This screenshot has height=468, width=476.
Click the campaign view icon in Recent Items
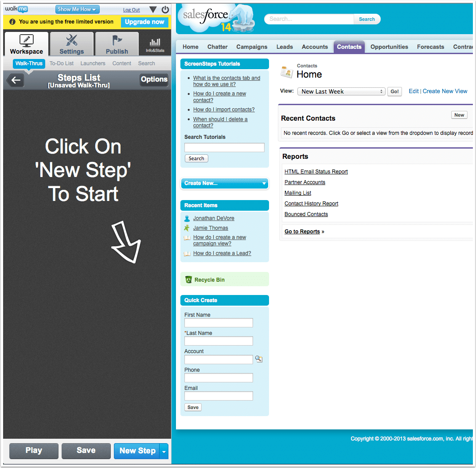(x=187, y=237)
